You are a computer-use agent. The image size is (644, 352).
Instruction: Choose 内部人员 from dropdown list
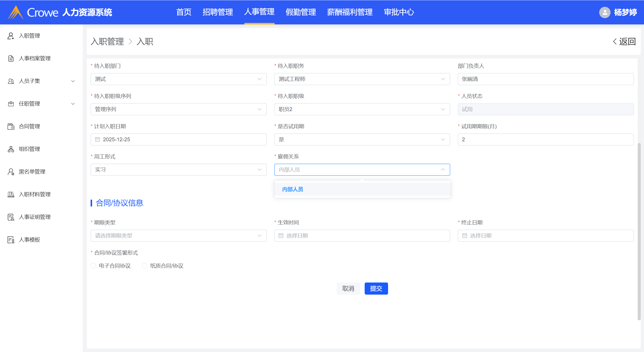(292, 189)
